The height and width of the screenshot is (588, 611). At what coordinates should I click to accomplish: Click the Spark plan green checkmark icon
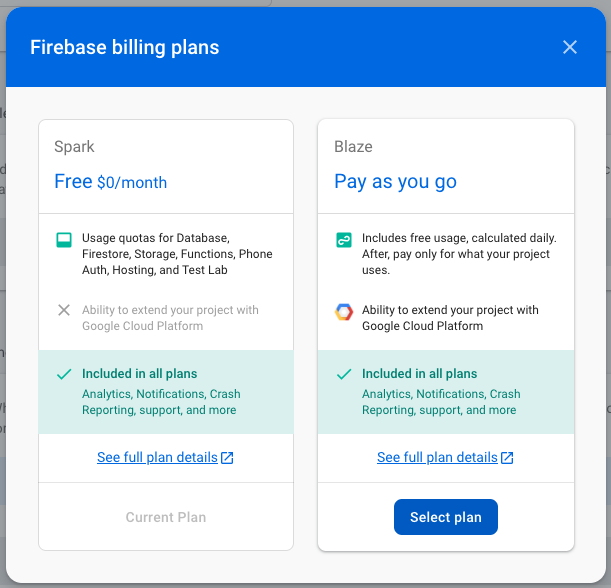[x=64, y=374]
